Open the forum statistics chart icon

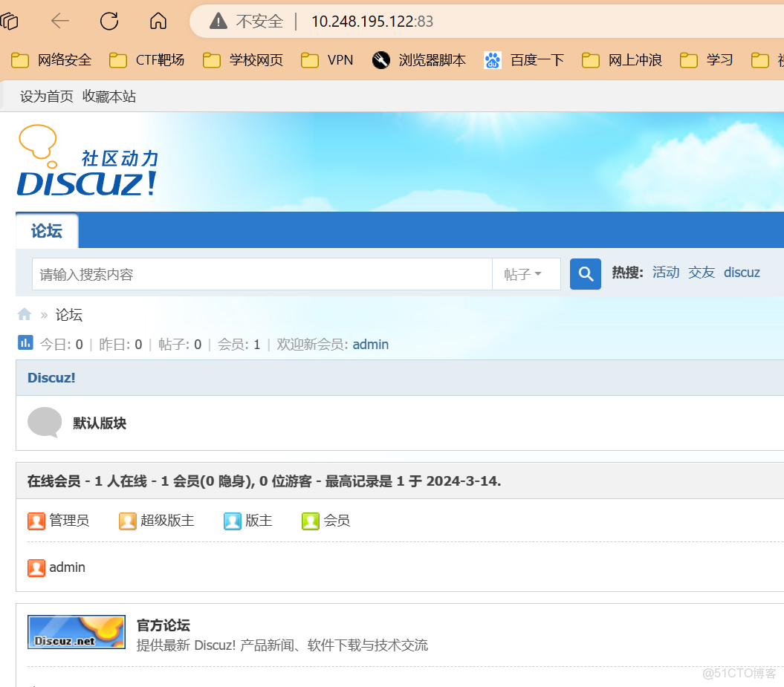25,342
